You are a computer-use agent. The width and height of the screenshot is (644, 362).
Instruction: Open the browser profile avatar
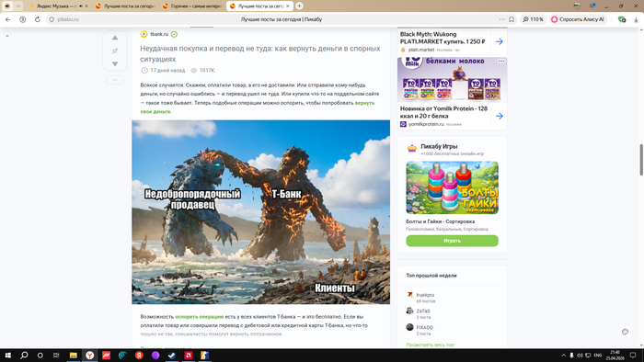577,6
